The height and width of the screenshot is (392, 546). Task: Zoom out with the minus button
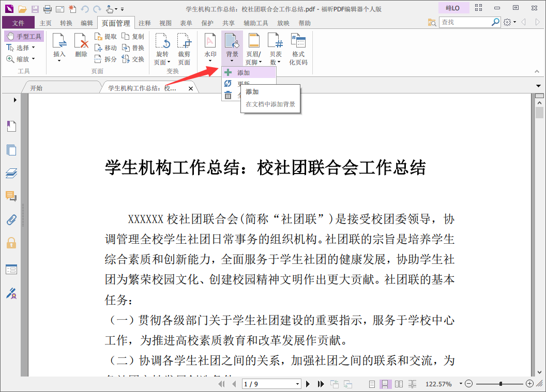[468, 384]
